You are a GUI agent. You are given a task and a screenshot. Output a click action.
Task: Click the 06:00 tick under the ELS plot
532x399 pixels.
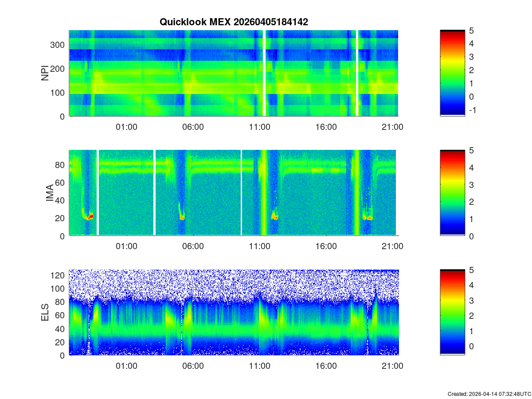[x=193, y=366]
